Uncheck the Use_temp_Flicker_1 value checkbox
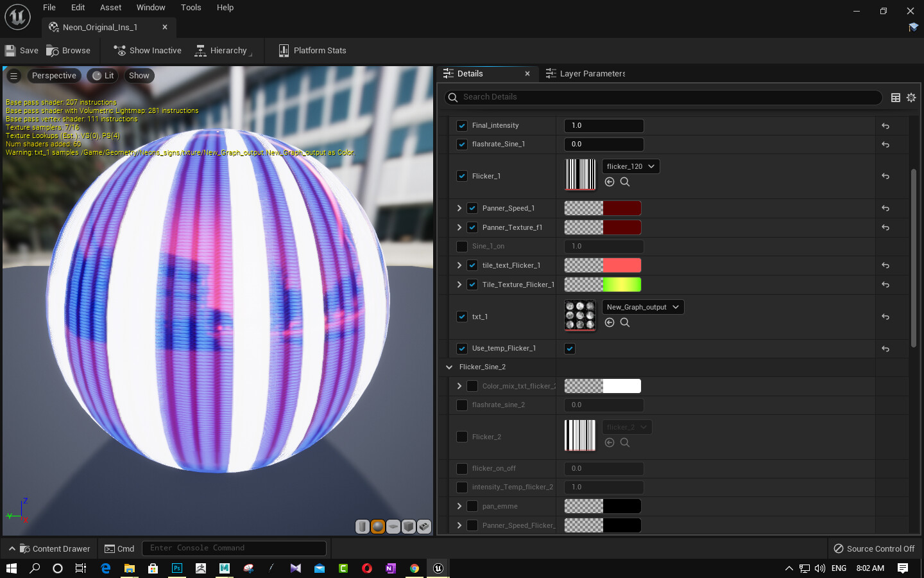The image size is (924, 578). (570, 349)
